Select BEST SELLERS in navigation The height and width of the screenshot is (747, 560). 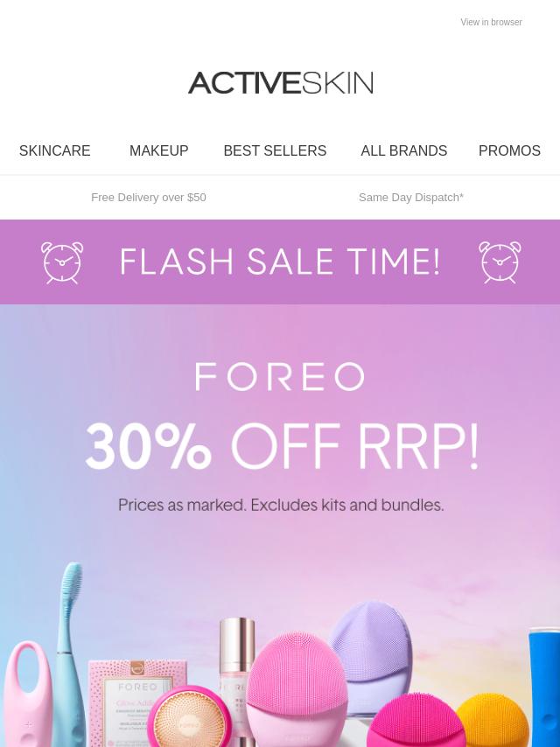coord(275,150)
